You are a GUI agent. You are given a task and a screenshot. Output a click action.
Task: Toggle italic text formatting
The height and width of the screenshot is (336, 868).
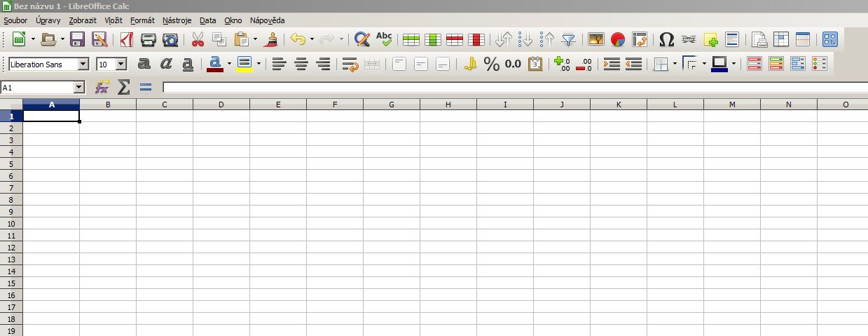point(166,65)
